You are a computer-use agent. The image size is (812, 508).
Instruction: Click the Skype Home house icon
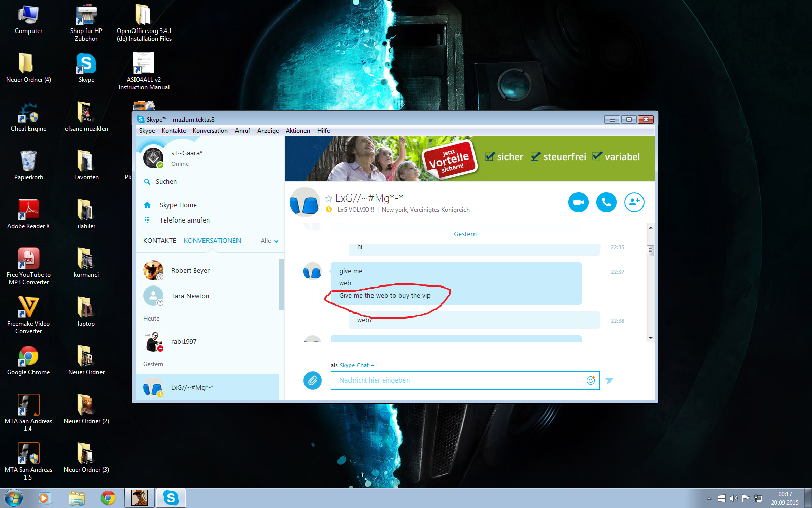point(147,205)
